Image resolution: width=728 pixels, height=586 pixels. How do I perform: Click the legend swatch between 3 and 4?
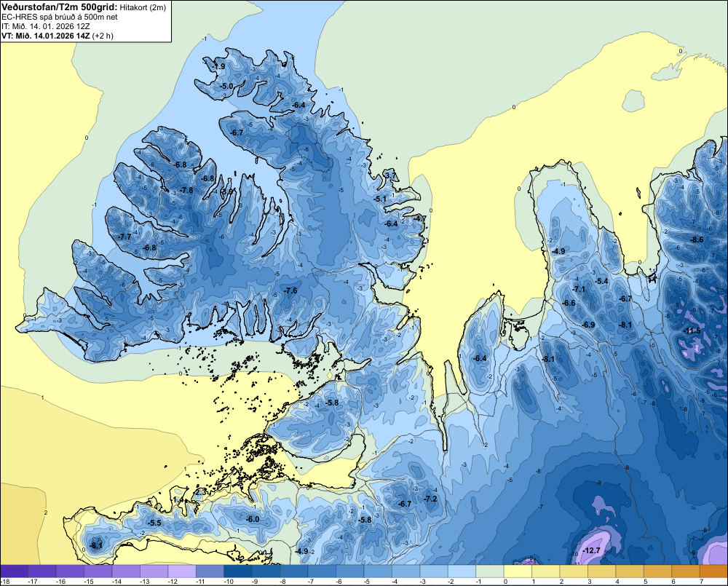602,571
